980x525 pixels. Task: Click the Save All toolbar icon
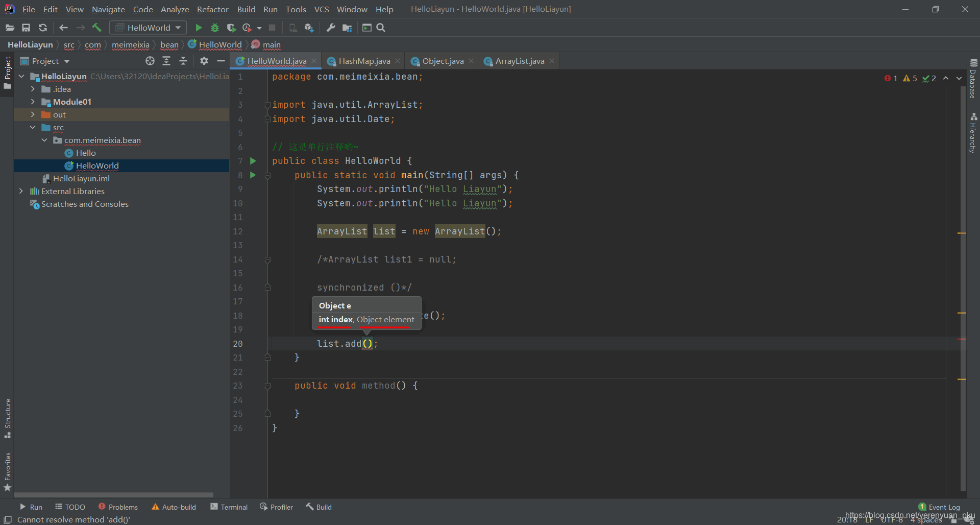coord(26,28)
